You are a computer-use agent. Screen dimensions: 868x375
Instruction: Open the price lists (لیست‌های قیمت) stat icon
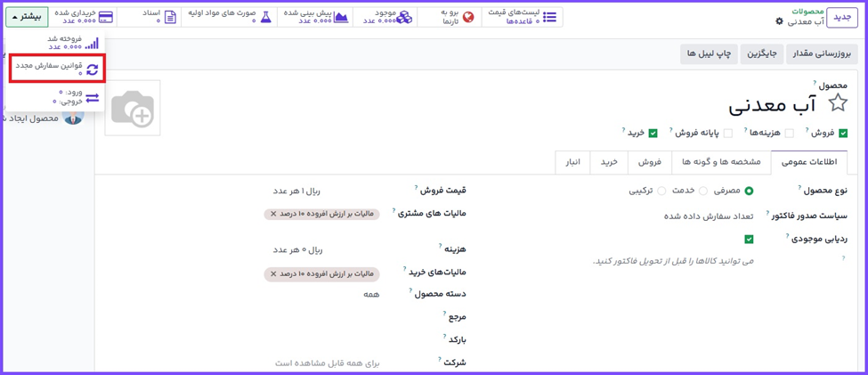pyautogui.click(x=549, y=17)
